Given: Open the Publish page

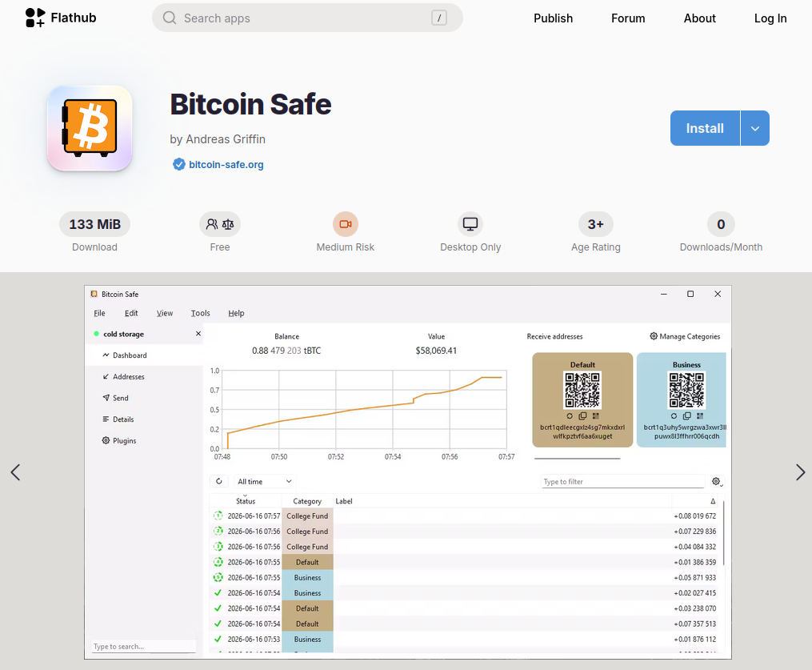Looking at the screenshot, I should pyautogui.click(x=553, y=18).
